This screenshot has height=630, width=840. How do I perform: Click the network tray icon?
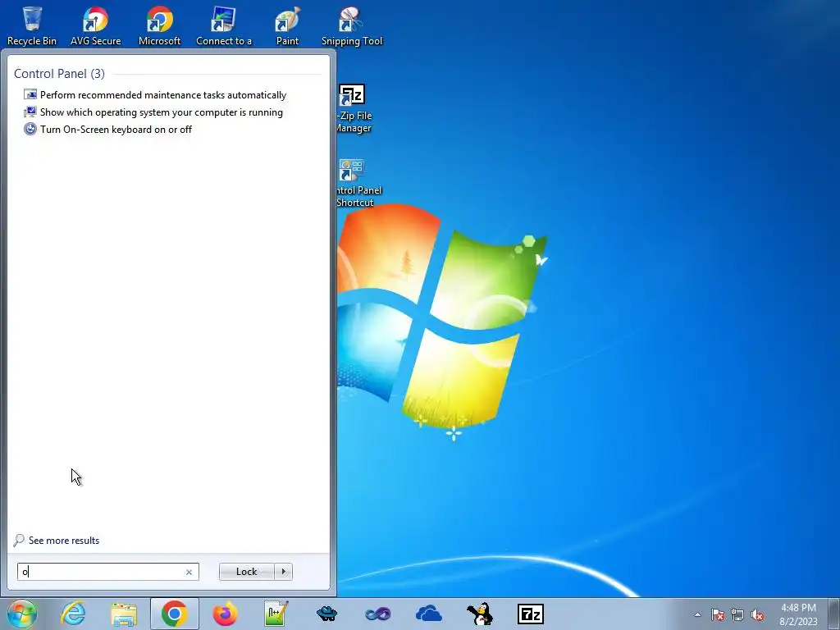(737, 614)
